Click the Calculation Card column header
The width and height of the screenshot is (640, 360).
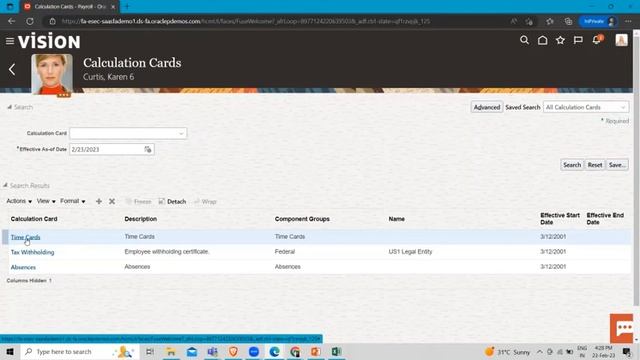point(34,219)
